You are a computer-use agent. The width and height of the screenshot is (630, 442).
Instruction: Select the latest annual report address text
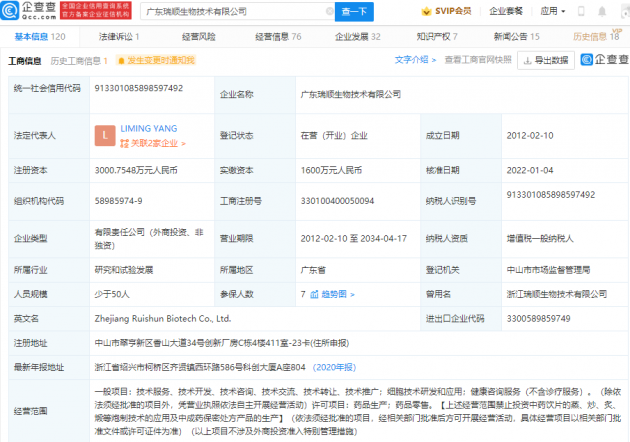click(200, 367)
